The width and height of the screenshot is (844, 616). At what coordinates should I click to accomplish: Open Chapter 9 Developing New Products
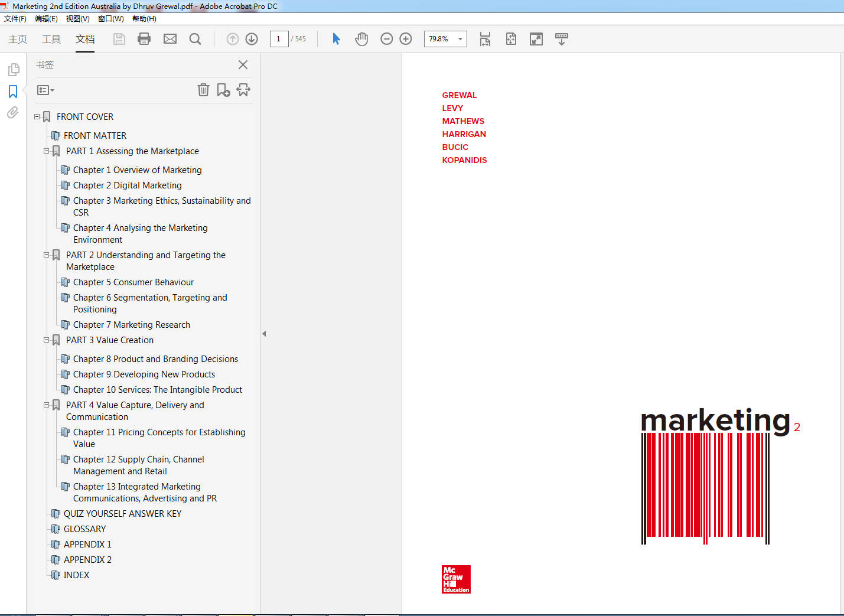tap(144, 374)
